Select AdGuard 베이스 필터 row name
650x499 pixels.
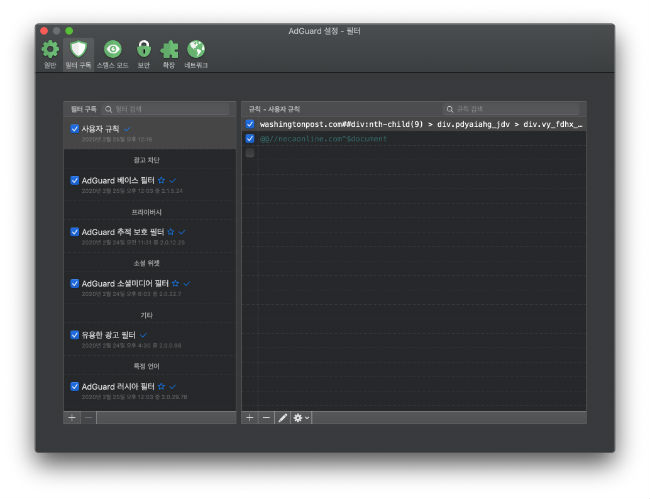[x=118, y=180]
